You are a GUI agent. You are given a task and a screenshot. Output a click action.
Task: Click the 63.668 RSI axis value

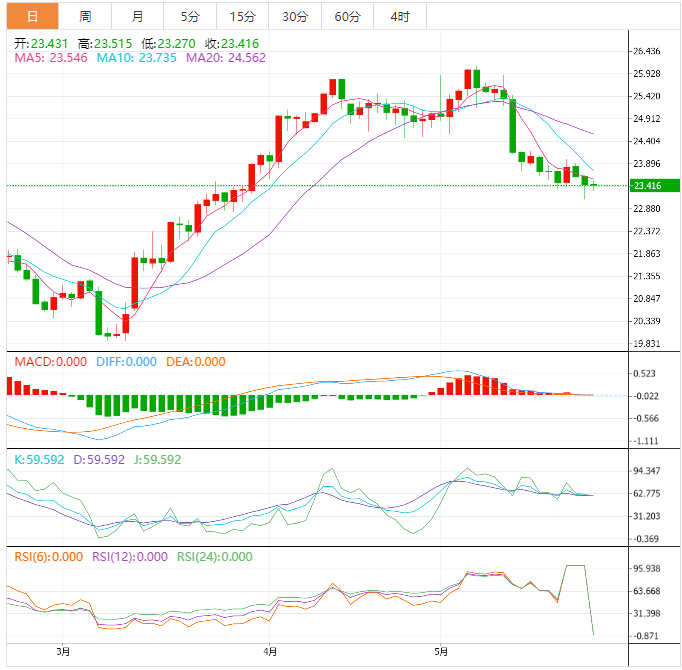(647, 591)
